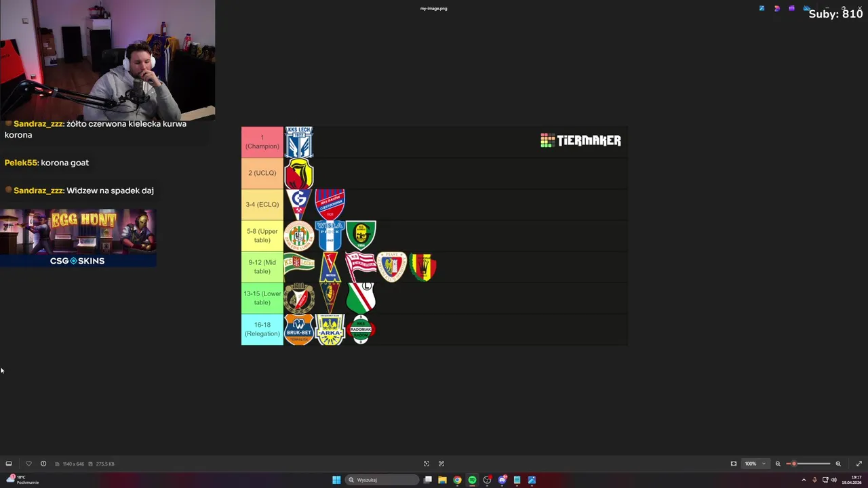Toggle the filmstrip button in Photos bottom bar
The height and width of the screenshot is (488, 868).
point(9,464)
